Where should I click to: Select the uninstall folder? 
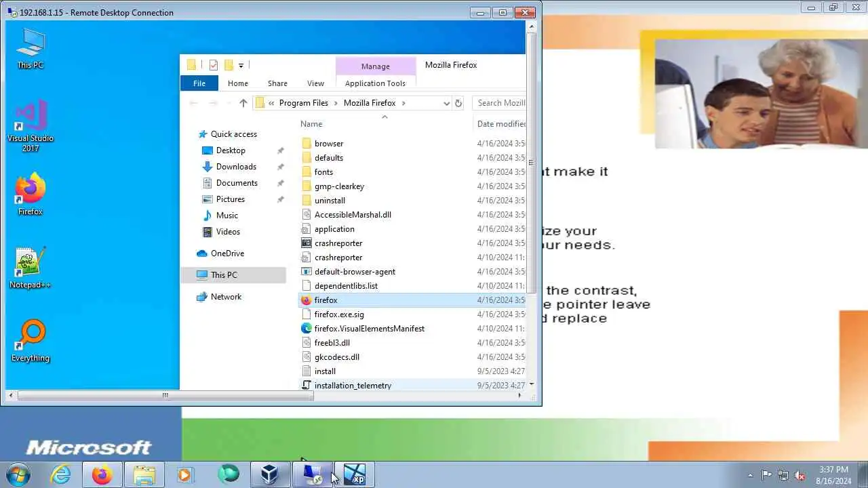click(412, 201)
